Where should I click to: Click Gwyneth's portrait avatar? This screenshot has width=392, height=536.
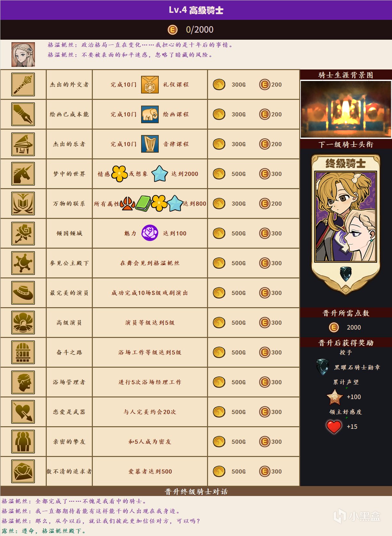click(23, 55)
